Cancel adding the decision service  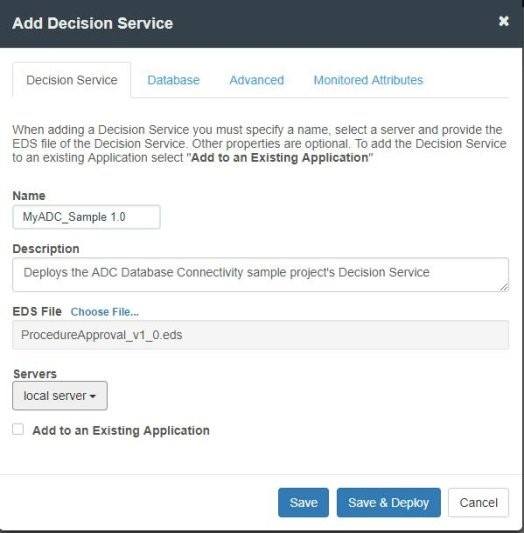click(478, 503)
